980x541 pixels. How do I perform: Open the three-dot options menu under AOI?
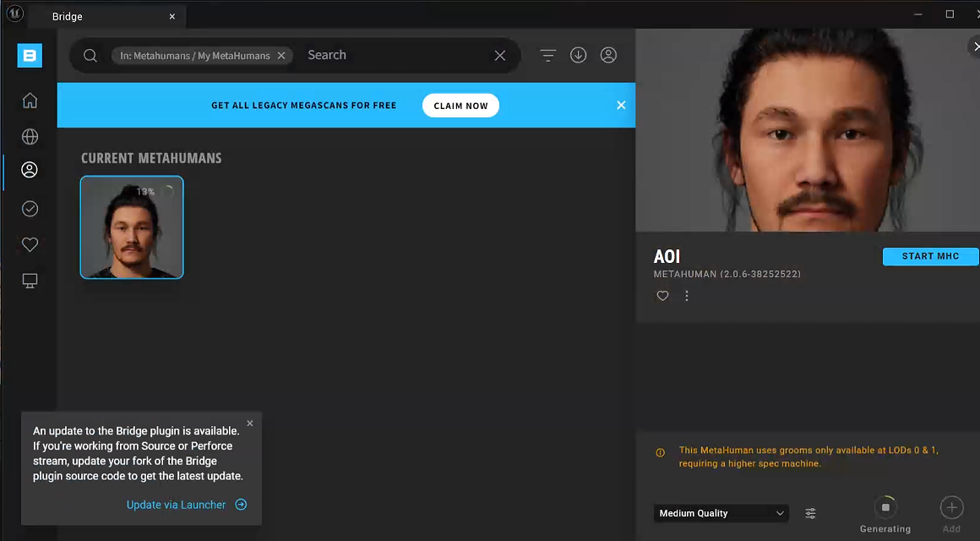tap(686, 296)
